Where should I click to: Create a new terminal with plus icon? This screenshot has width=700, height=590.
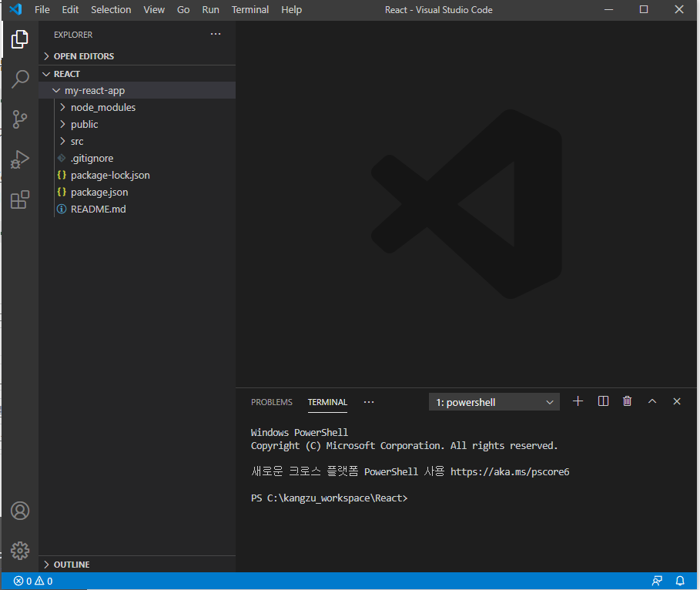(x=578, y=401)
